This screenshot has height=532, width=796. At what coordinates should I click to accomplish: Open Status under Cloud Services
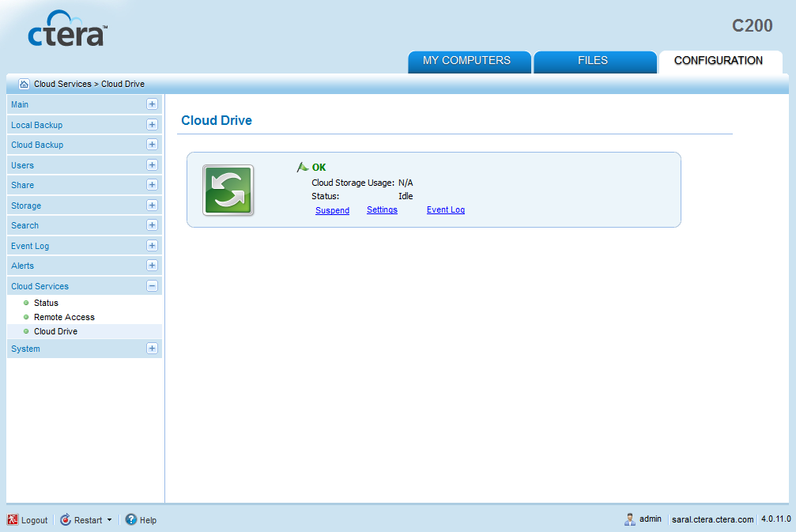(x=46, y=303)
